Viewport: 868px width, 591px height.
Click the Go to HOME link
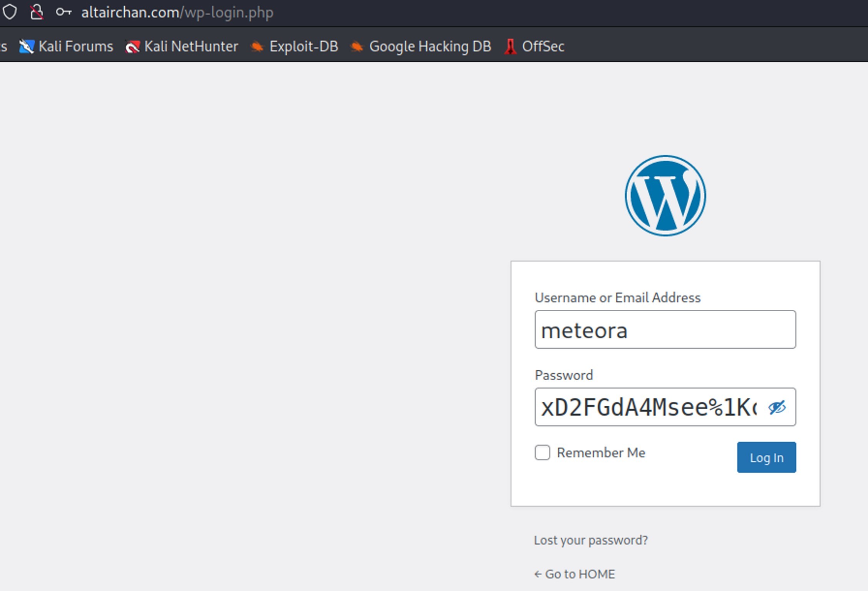[x=575, y=574]
